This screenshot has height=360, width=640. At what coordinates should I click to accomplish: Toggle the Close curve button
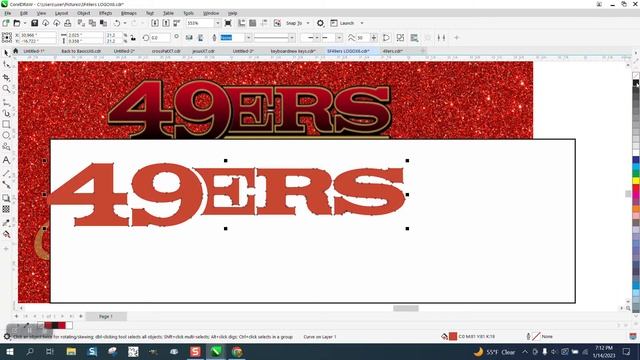(x=386, y=38)
